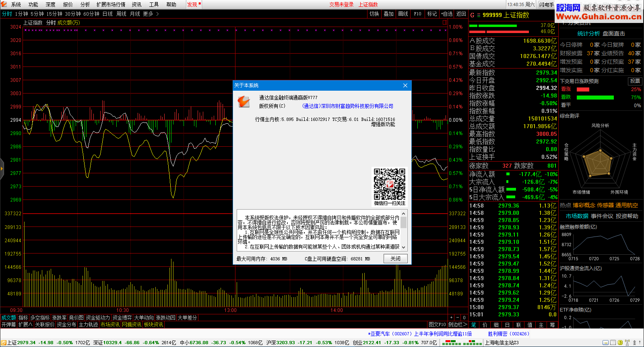Close the 关于本系统 dialog with X
This screenshot has width=644, height=347.
(x=405, y=85)
